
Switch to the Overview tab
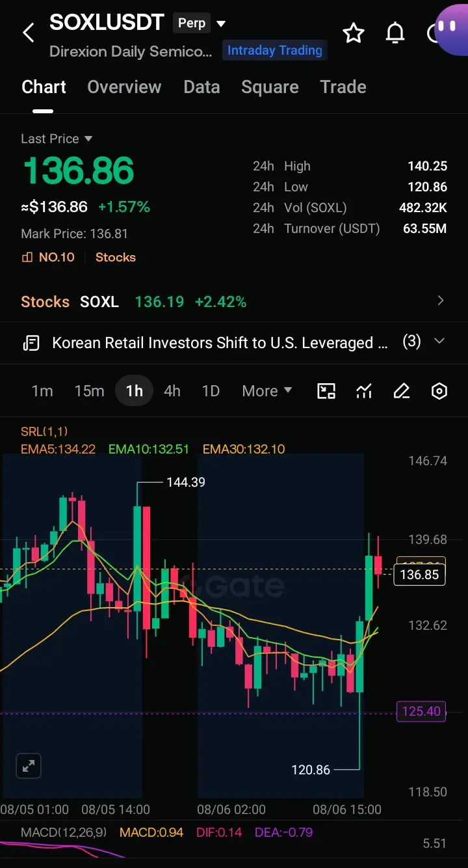(124, 87)
